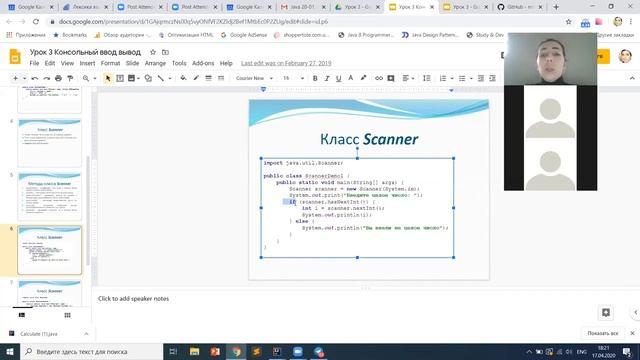Open Calculate java download options arrow
Image resolution: width=640 pixels, height=360 pixels.
[86, 334]
